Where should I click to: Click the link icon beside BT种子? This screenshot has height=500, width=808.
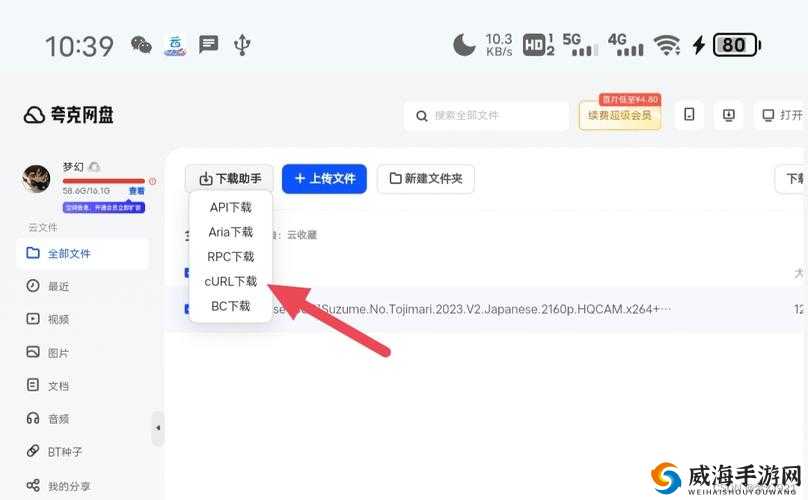tap(33, 451)
